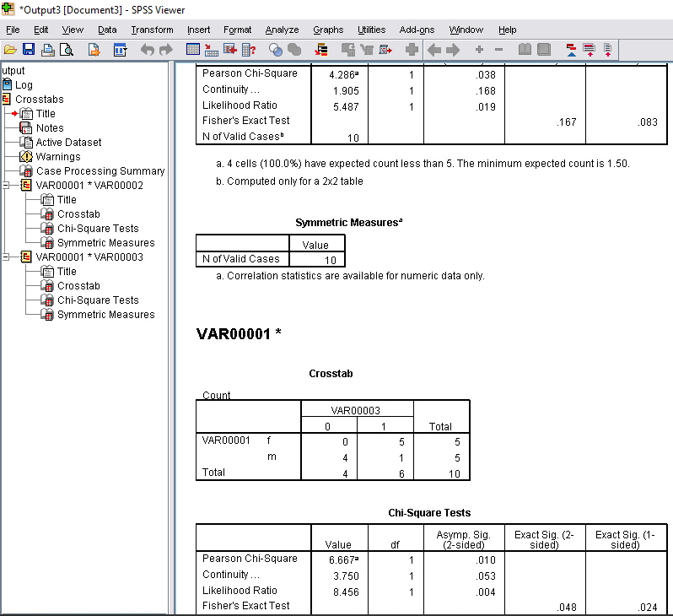Click the plus Expand icon in the outline toolbar
The image size is (673, 616).
tap(479, 51)
